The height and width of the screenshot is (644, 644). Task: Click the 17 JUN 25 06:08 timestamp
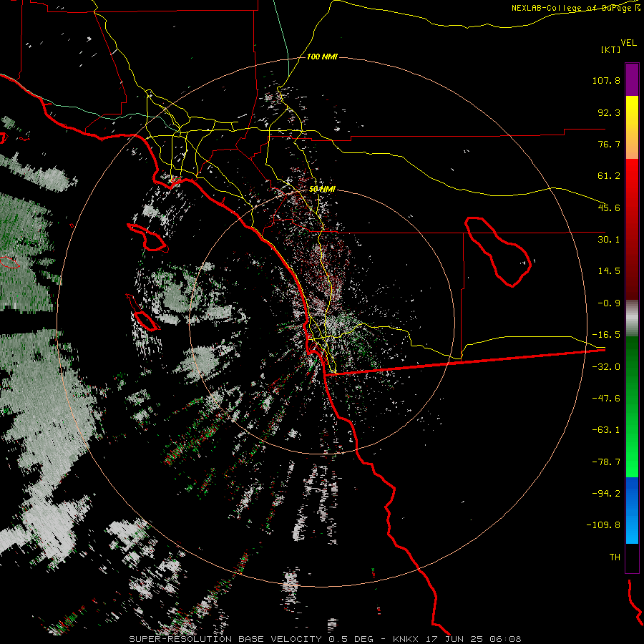(473, 639)
